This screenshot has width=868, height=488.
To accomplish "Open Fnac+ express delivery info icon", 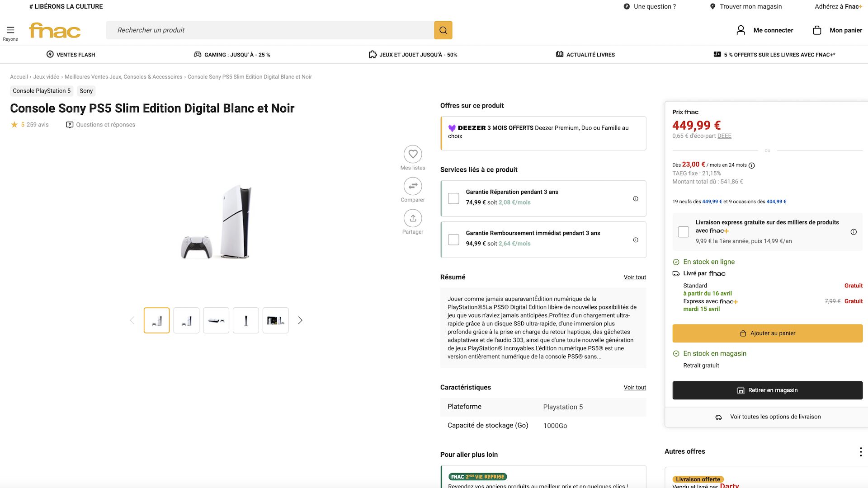I will (854, 232).
